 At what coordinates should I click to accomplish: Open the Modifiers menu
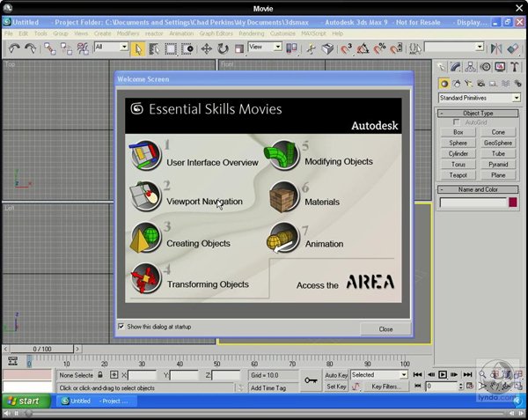pyautogui.click(x=128, y=33)
